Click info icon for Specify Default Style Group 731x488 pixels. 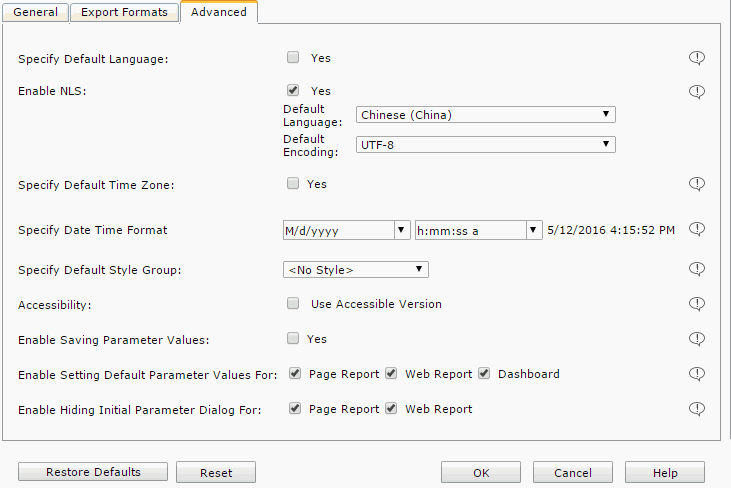pyautogui.click(x=697, y=269)
